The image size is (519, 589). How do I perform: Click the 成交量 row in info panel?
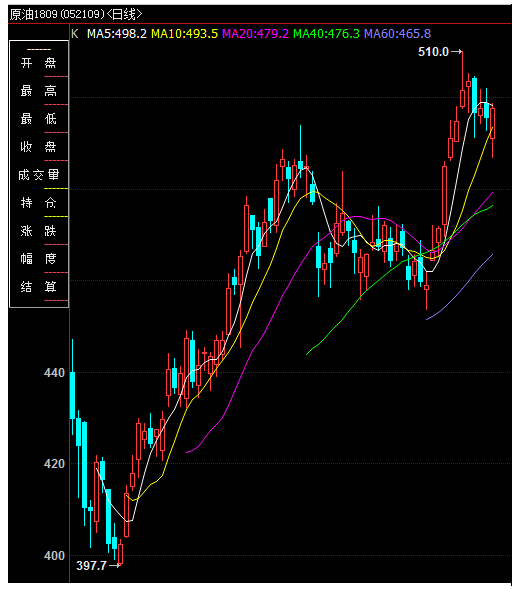pos(39,175)
